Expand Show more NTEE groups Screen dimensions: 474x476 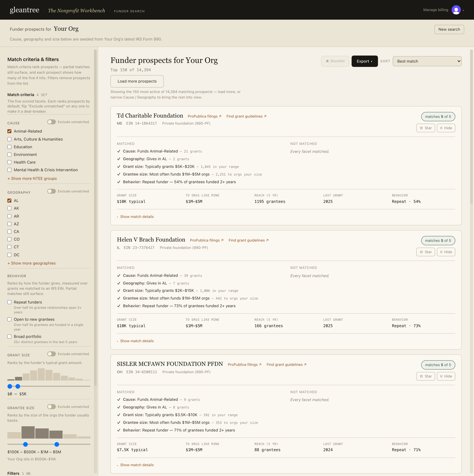32,178
